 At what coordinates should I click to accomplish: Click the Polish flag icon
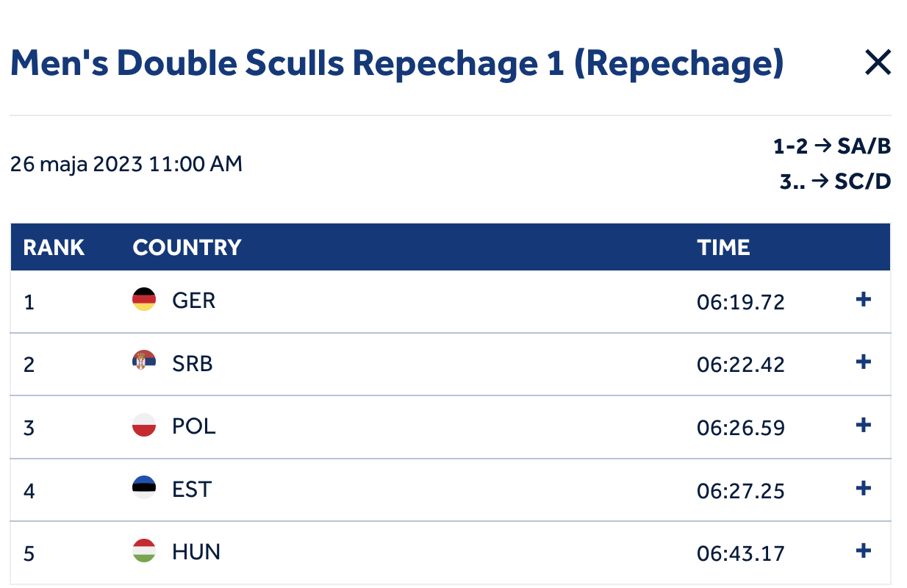pos(144,425)
